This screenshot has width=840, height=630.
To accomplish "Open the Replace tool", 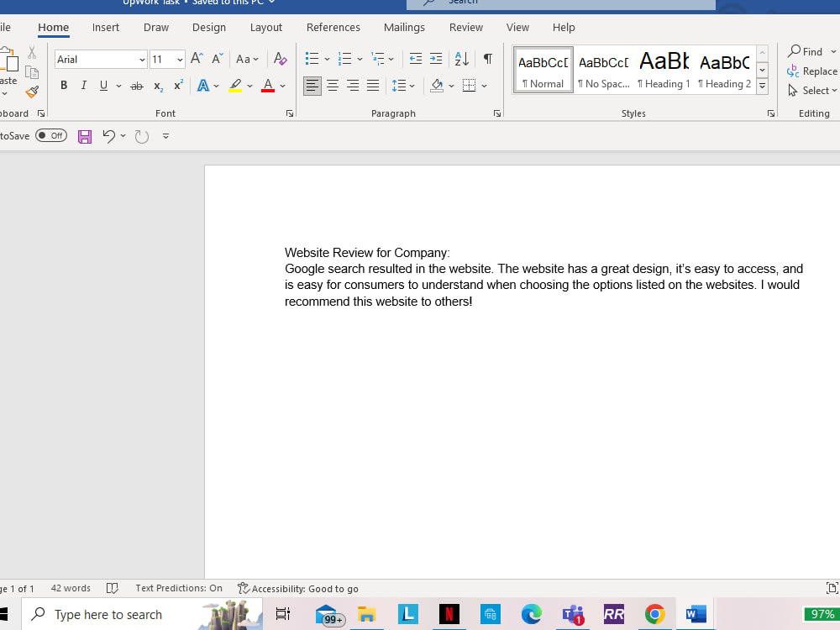I will (811, 71).
